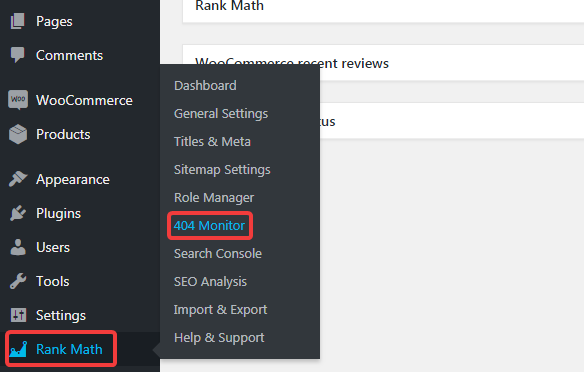This screenshot has width=584, height=372.
Task: Click the Comments speech bubble icon
Action: (18, 55)
